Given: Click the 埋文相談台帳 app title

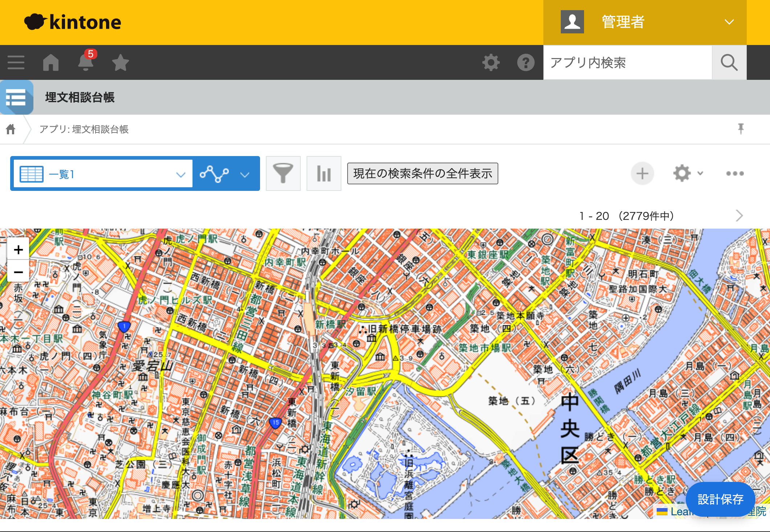Looking at the screenshot, I should pyautogui.click(x=80, y=97).
